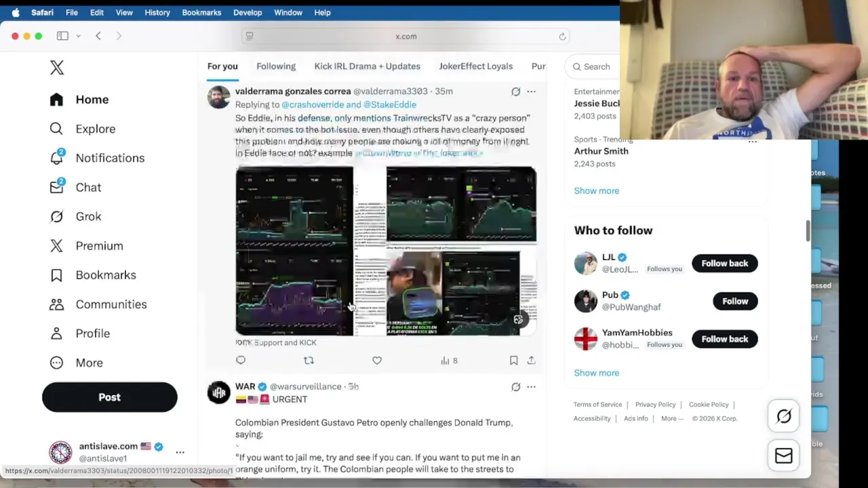Follow back LJL
The width and height of the screenshot is (868, 488).
(x=725, y=263)
